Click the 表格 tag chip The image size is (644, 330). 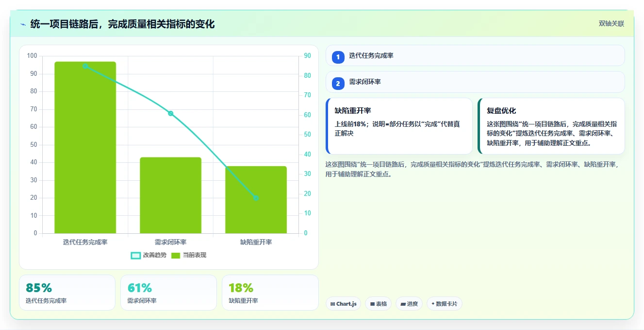click(378, 304)
